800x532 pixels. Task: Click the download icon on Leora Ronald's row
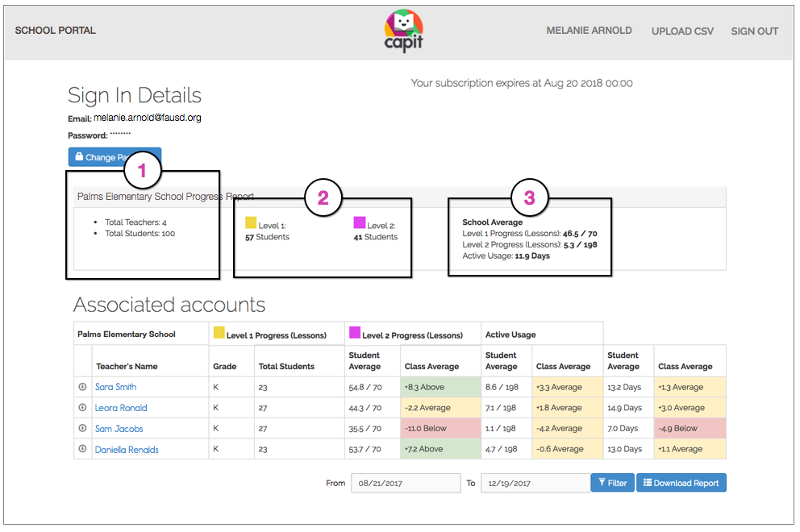coord(83,408)
